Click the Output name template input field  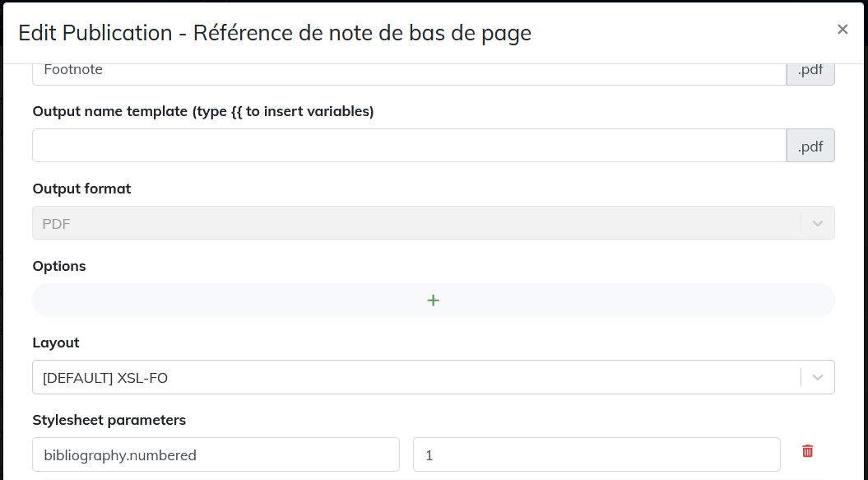410,146
